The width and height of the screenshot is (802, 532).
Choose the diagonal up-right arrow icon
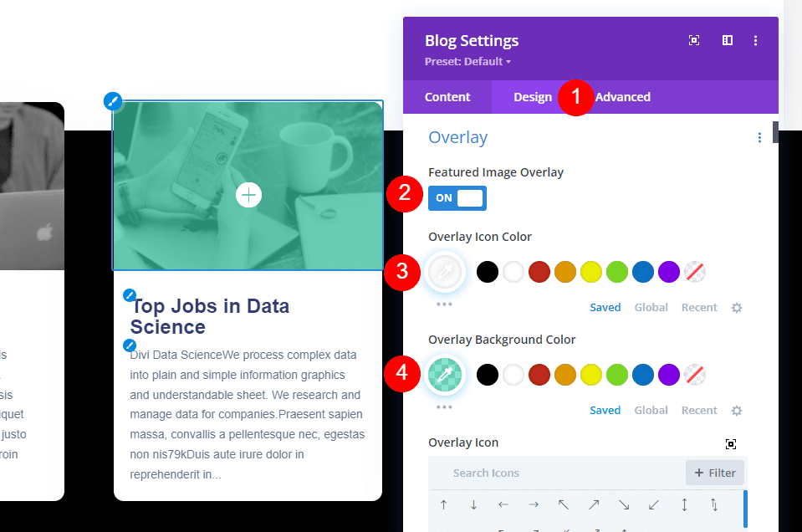pyautogui.click(x=593, y=504)
